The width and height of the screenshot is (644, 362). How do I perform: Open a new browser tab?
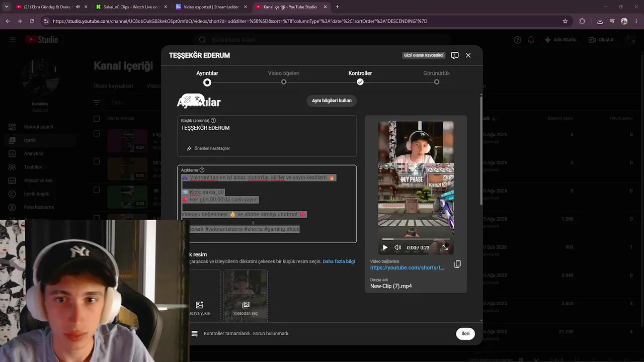coord(337,7)
